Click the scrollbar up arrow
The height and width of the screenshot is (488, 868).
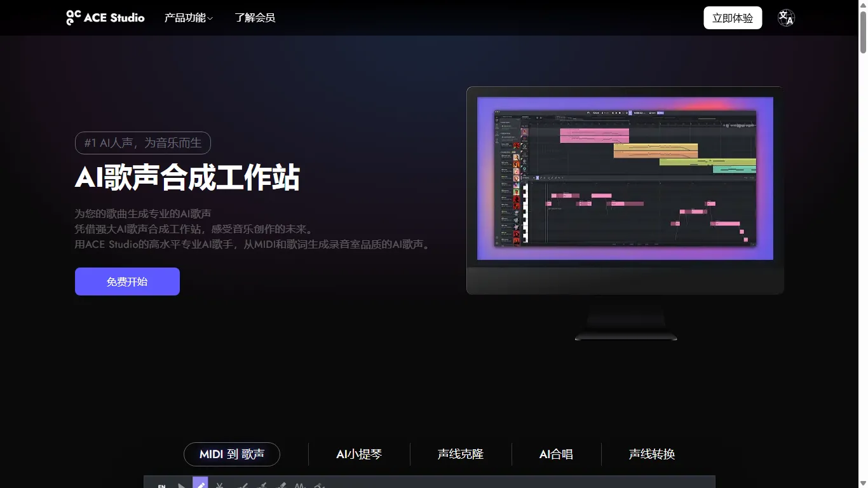click(863, 5)
